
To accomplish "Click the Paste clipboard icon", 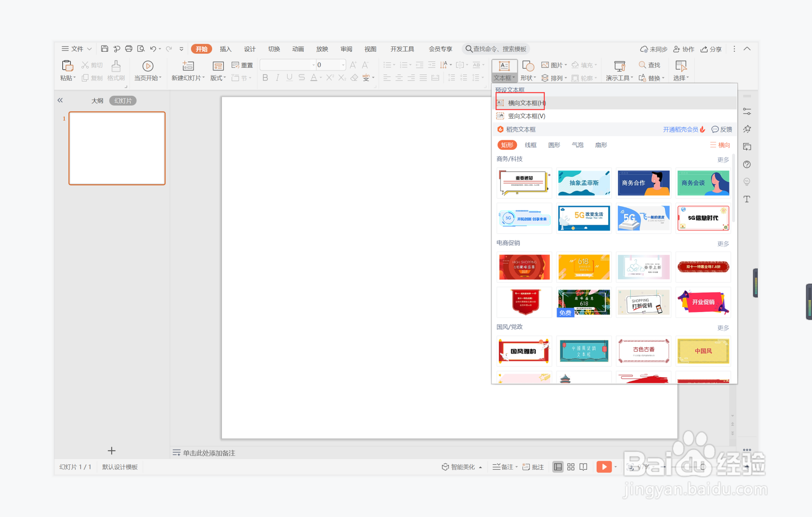I will 67,66.
